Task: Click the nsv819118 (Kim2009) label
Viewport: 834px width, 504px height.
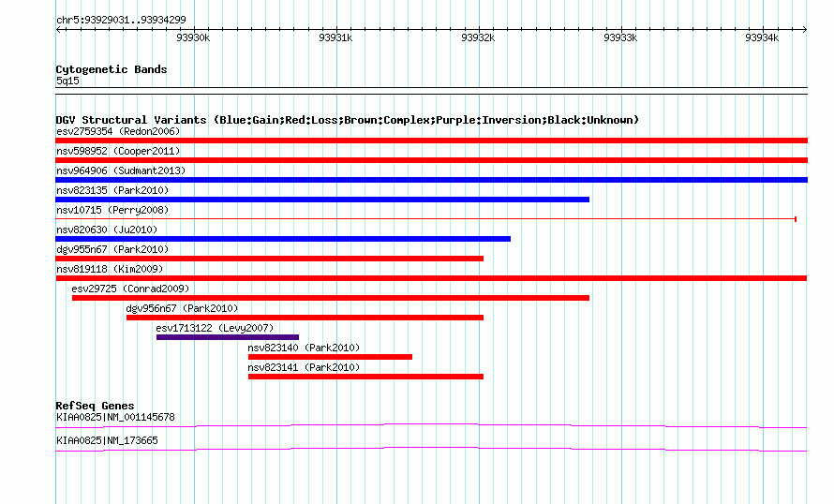Action: tap(110, 269)
